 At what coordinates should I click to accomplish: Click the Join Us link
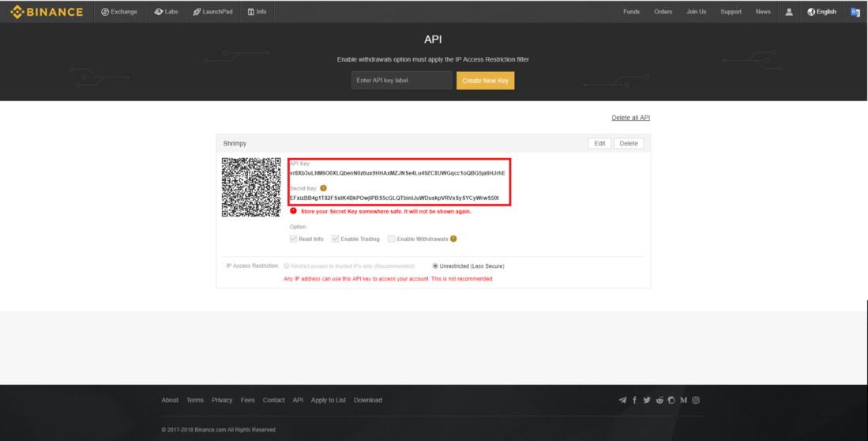[x=696, y=12]
